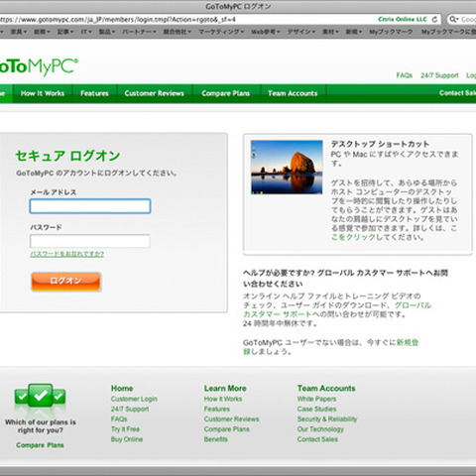Image resolution: width=476 pixels, height=476 pixels.
Task: Click the メールアドレス input field
Action: [90, 206]
